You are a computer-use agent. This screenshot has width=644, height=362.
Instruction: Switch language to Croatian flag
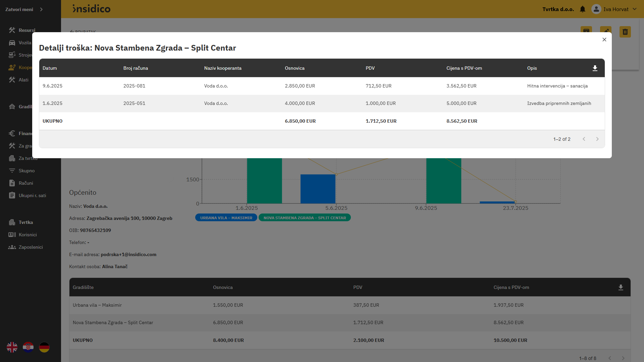[28, 347]
